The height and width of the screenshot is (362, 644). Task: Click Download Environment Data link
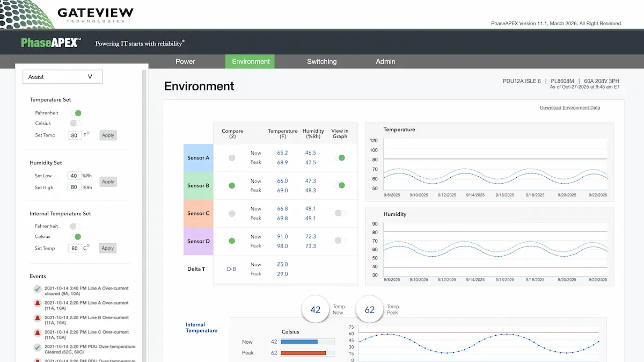click(x=570, y=108)
